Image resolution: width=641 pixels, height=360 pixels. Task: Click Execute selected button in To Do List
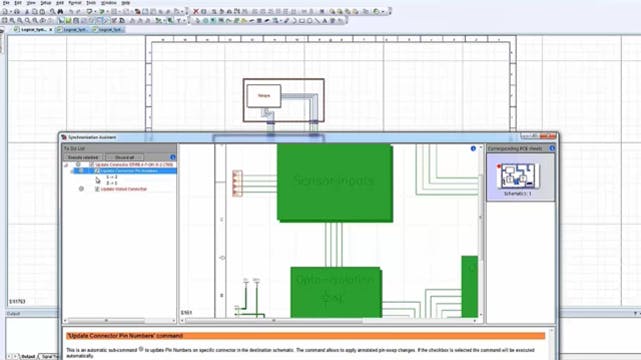coord(83,157)
